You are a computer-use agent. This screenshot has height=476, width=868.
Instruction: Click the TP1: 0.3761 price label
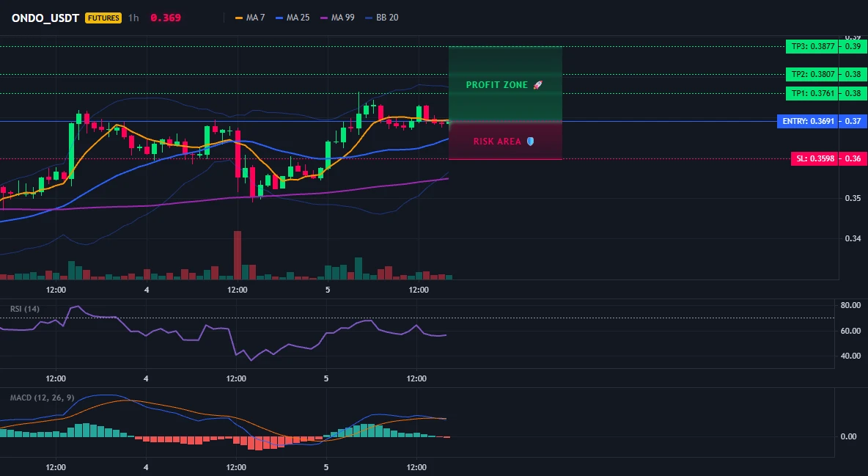click(x=812, y=94)
